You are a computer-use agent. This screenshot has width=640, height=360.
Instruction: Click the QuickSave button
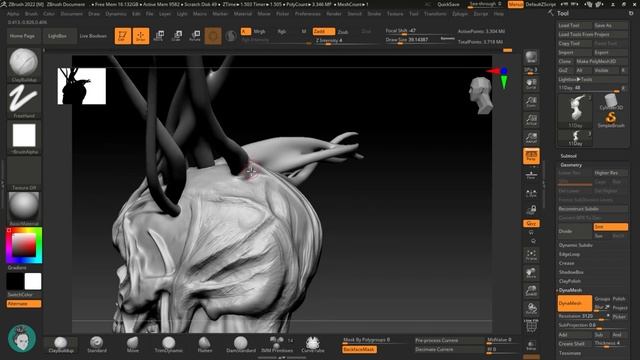click(x=448, y=4)
